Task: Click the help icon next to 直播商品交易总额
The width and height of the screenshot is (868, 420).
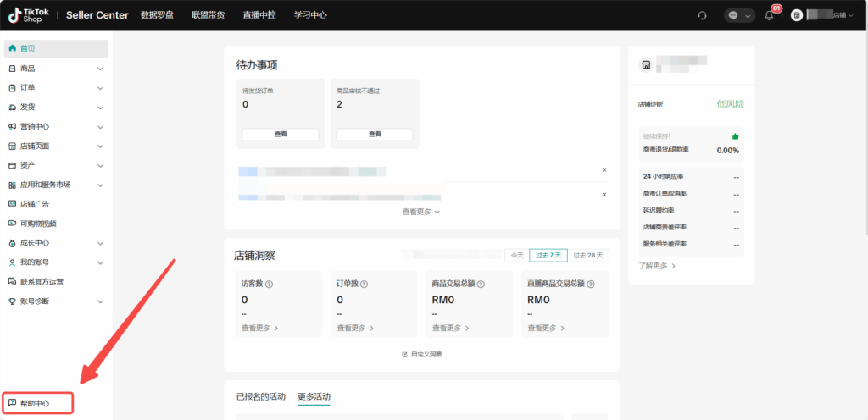Action: pyautogui.click(x=591, y=284)
